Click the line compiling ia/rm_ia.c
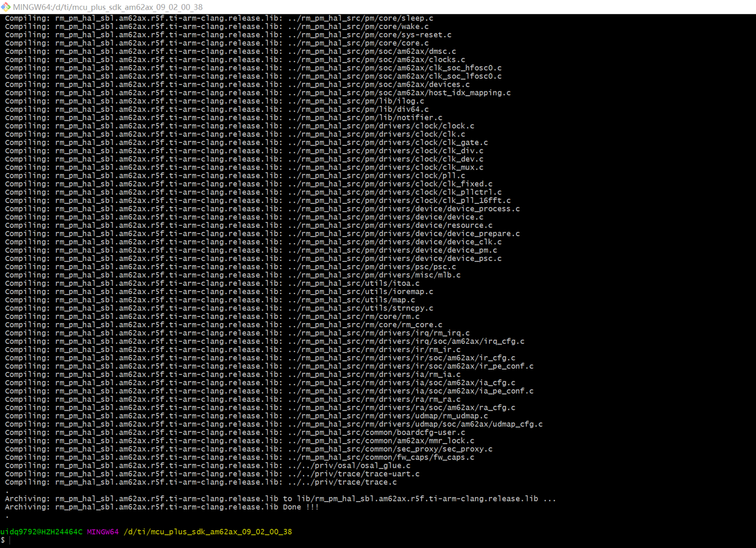The width and height of the screenshot is (756, 548). point(233,374)
